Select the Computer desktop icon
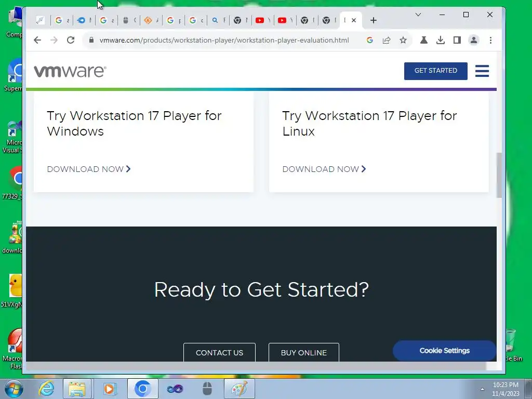 coord(14,22)
